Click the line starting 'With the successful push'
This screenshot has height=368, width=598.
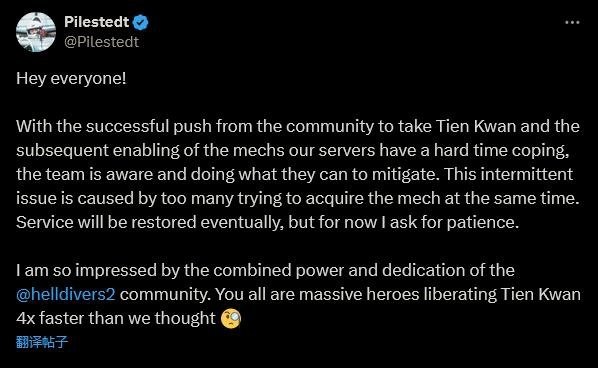coord(298,126)
